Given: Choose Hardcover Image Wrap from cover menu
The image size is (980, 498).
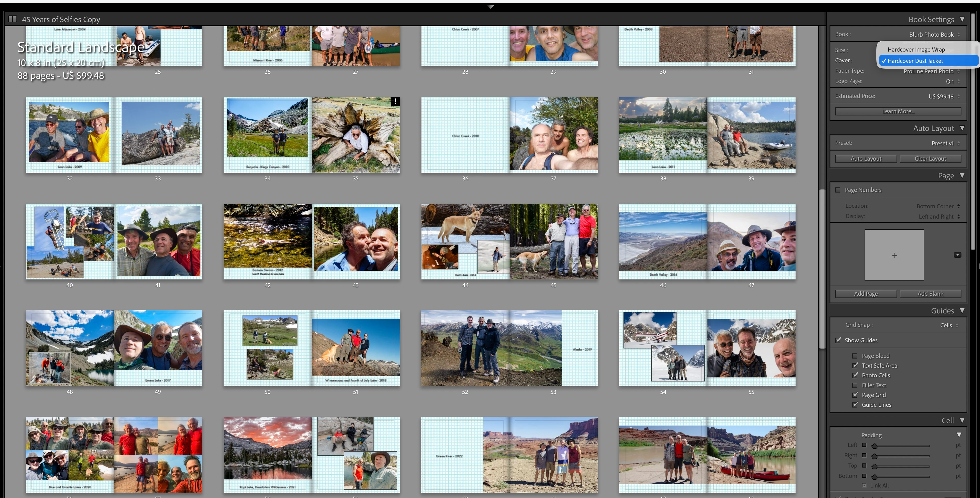Looking at the screenshot, I should (x=916, y=49).
